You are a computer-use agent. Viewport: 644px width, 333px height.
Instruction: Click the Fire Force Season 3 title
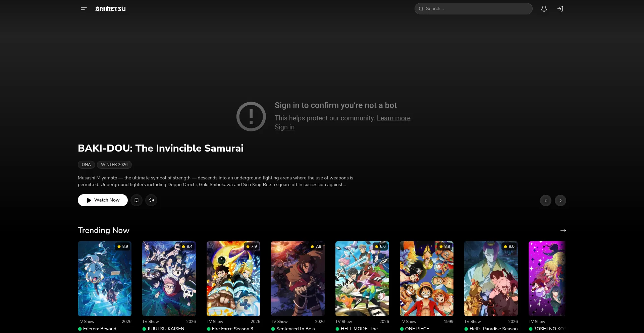232,329
